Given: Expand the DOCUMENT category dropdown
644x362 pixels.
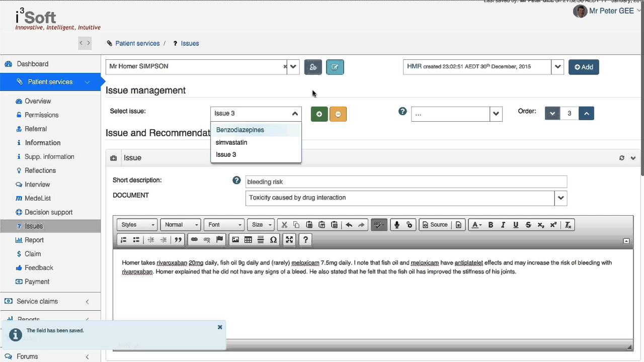Looking at the screenshot, I should tap(560, 198).
